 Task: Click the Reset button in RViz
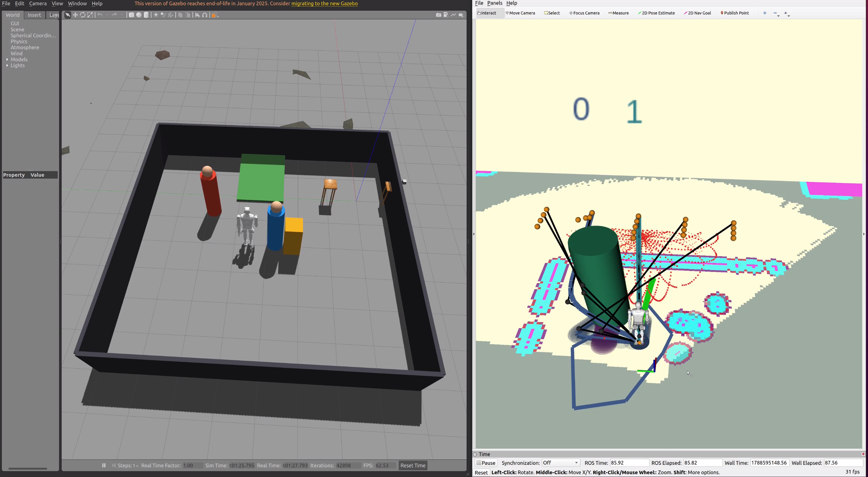(x=481, y=472)
